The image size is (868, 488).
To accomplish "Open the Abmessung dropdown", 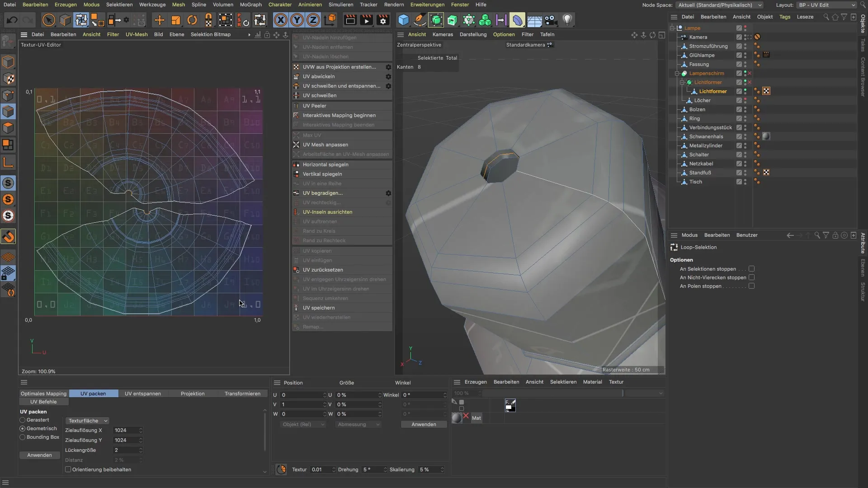I will click(359, 424).
